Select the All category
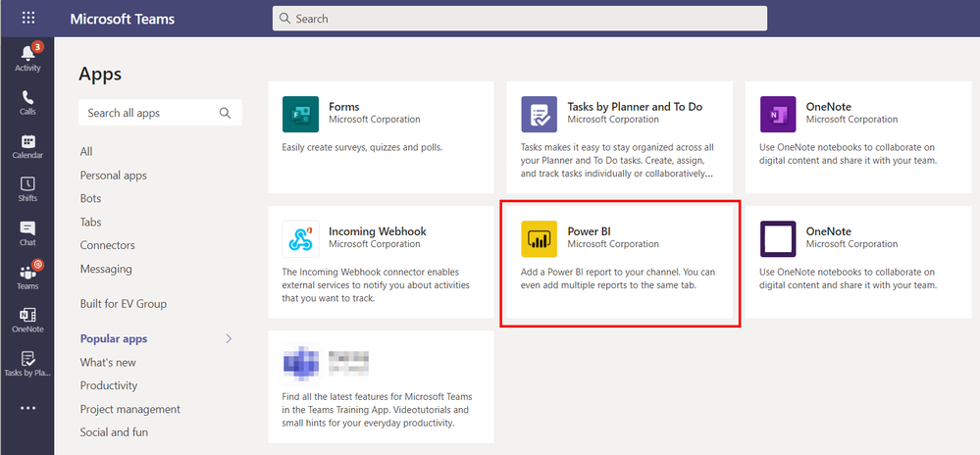This screenshot has height=455, width=980. (86, 152)
